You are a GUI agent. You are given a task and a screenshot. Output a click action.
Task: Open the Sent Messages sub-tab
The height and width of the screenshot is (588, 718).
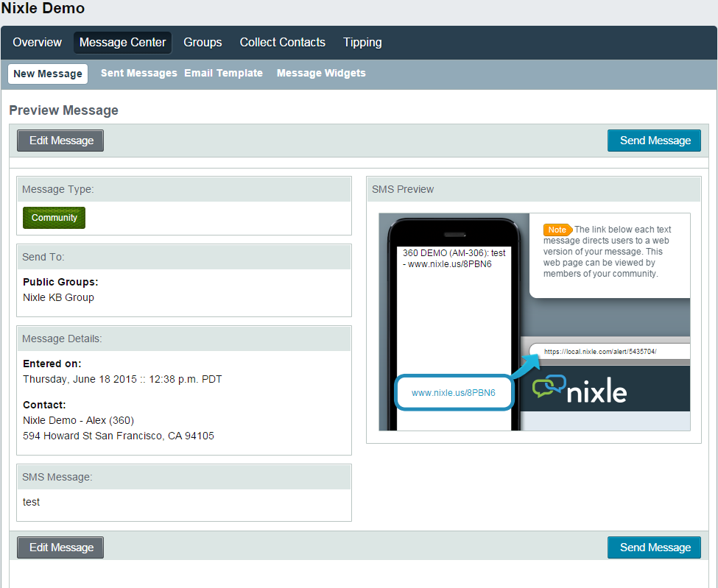click(138, 73)
